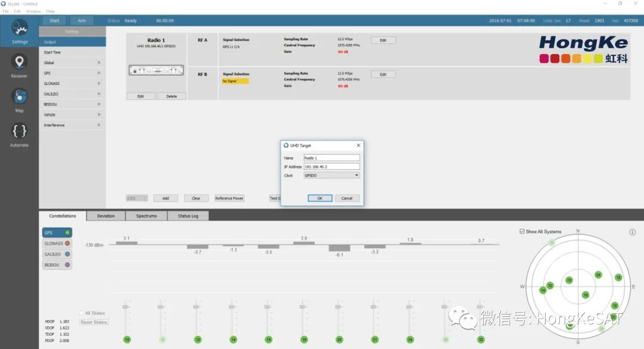Image resolution: width=644 pixels, height=349 pixels.
Task: Open the File menu
Action: click(x=6, y=11)
